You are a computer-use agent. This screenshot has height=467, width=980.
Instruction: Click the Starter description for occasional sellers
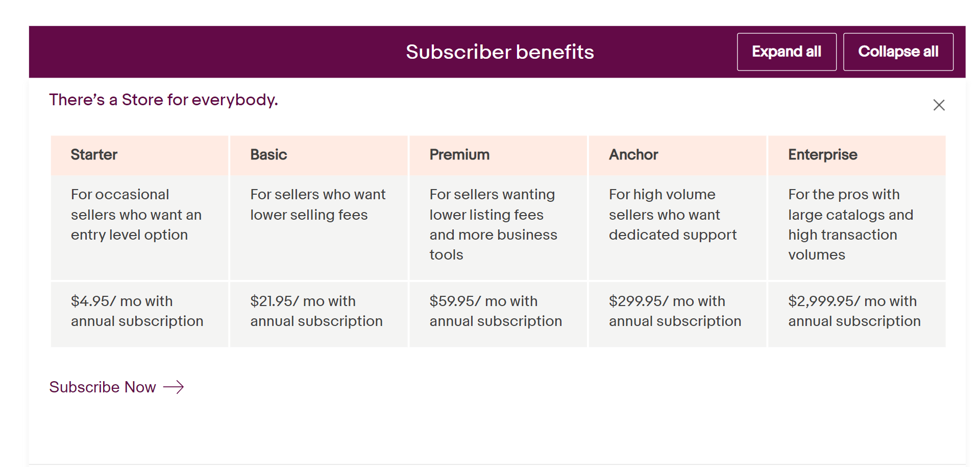(x=136, y=215)
